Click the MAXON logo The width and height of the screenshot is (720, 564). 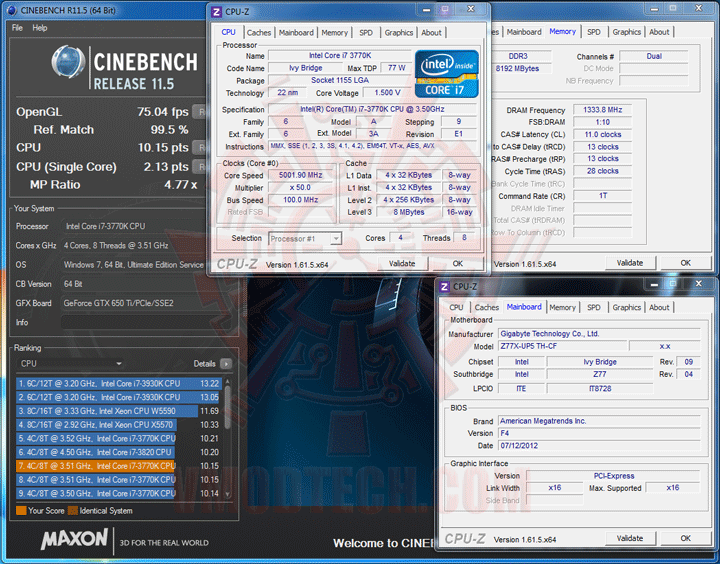pos(74,539)
